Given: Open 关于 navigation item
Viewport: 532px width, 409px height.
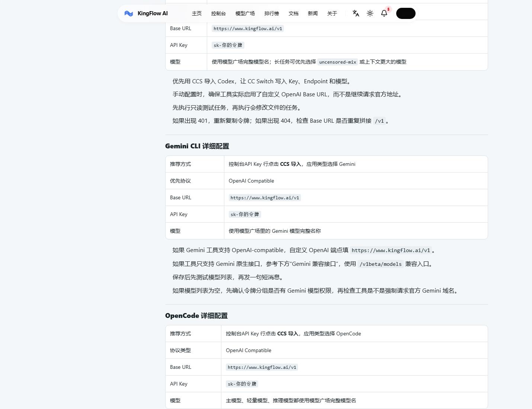Looking at the screenshot, I should [x=332, y=13].
